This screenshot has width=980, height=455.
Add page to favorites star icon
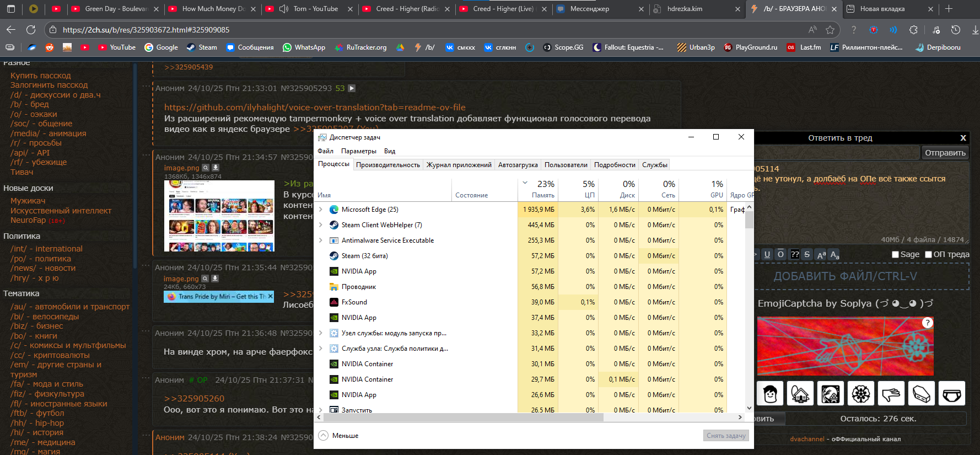(830, 30)
